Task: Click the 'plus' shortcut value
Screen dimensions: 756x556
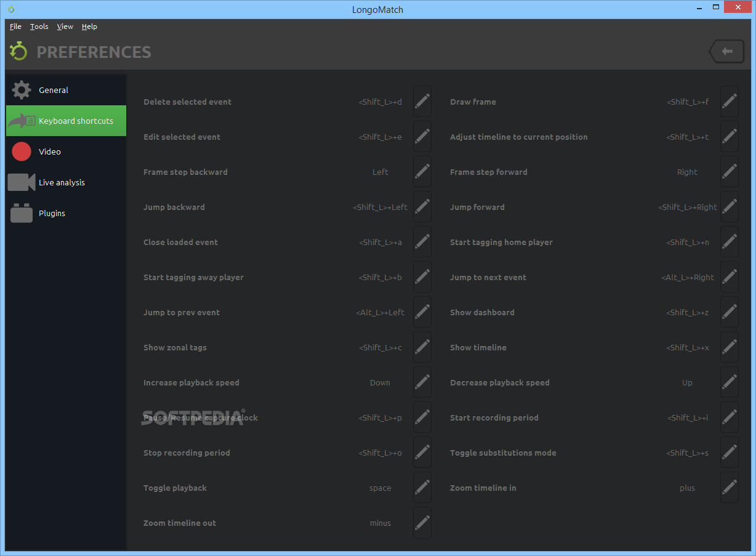Action: coord(687,488)
